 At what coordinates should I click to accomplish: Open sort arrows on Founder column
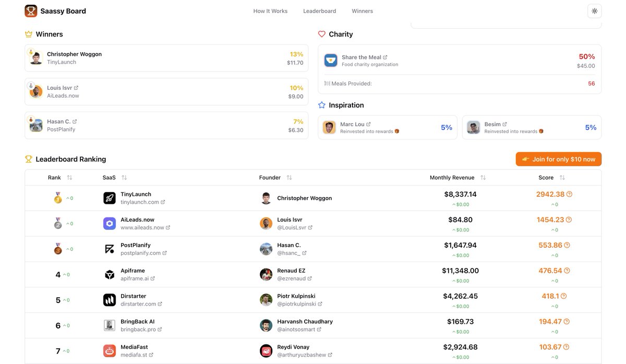click(289, 177)
